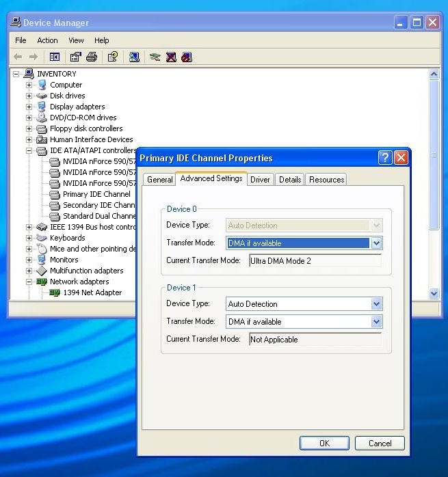Expand the Disk drives node
Image resolution: width=448 pixels, height=477 pixels.
(x=29, y=96)
